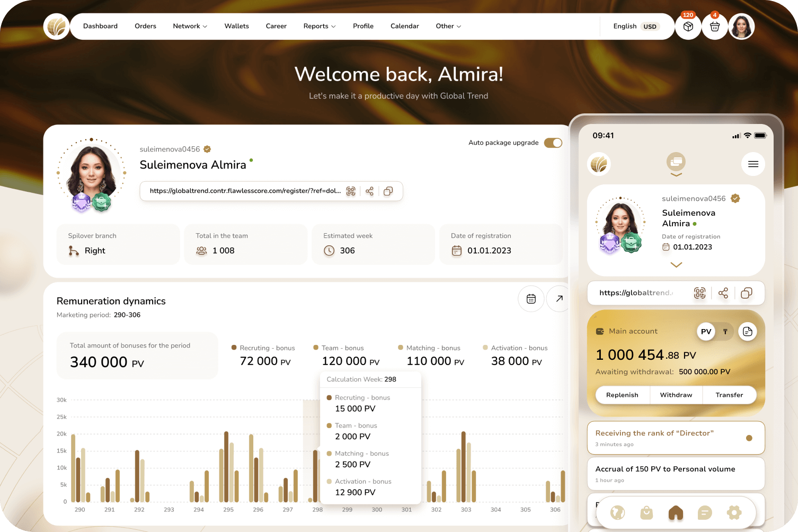Screen dimensions: 798x532
Task: Open calendar picker in Remuneration dynamics
Action: point(531,299)
